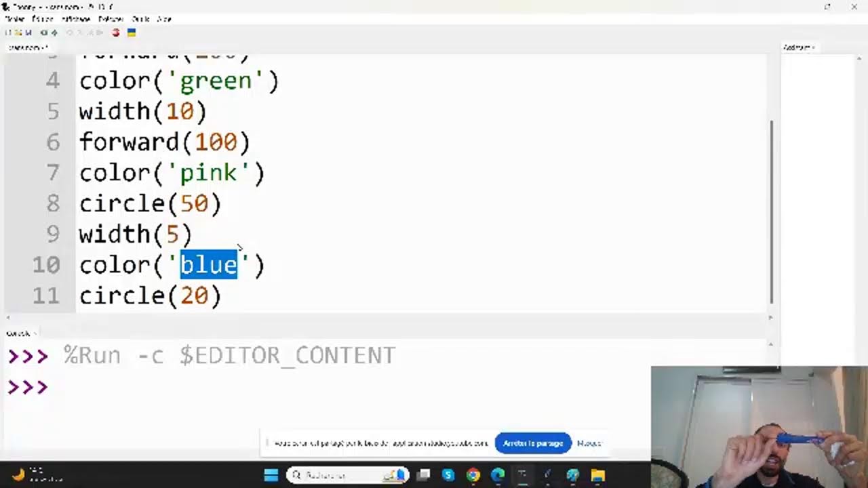Click on the width(5) code line
The height and width of the screenshot is (488, 868).
(x=136, y=234)
